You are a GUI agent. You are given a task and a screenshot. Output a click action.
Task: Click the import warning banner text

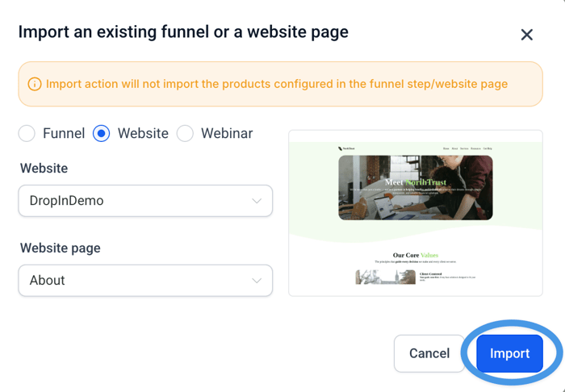pos(277,84)
